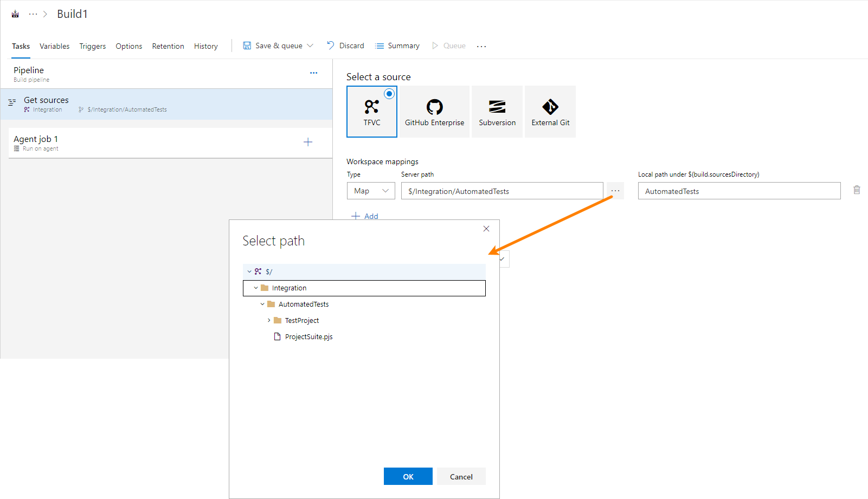The width and height of the screenshot is (868, 499).
Task: Expand the TestProject folder
Action: click(x=269, y=320)
